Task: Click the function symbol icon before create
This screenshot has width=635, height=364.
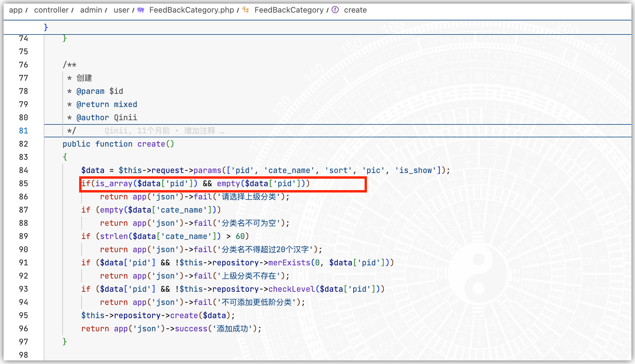Action: (x=335, y=10)
